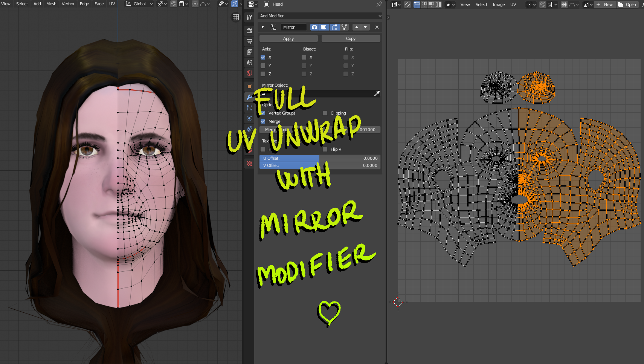Open the Add Modifier dropdown
The height and width of the screenshot is (364, 644).
(320, 16)
